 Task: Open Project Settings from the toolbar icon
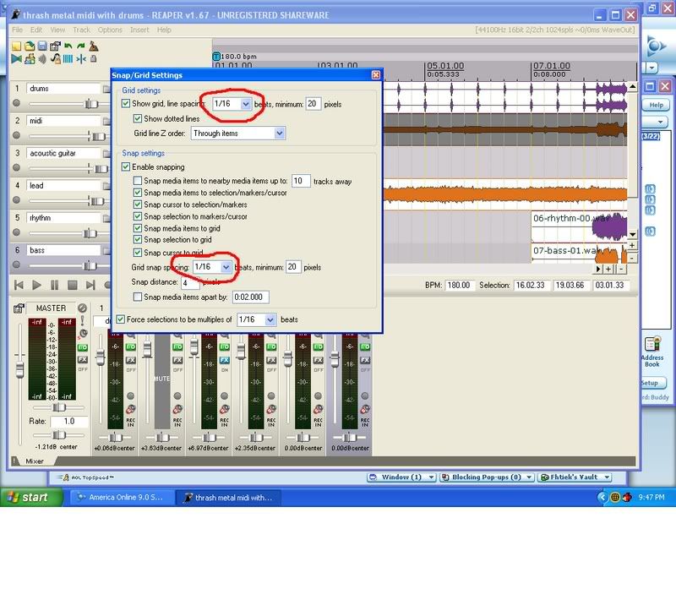(x=55, y=46)
